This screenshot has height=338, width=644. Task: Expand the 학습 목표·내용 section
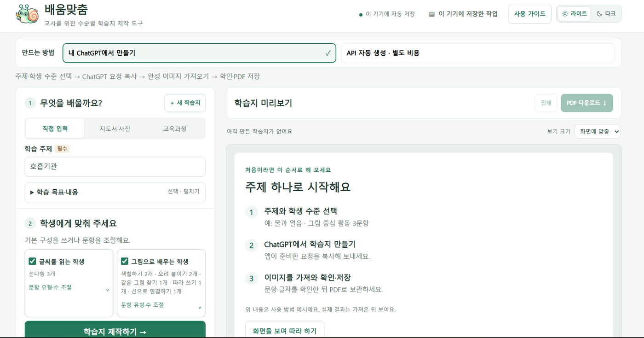(x=115, y=192)
